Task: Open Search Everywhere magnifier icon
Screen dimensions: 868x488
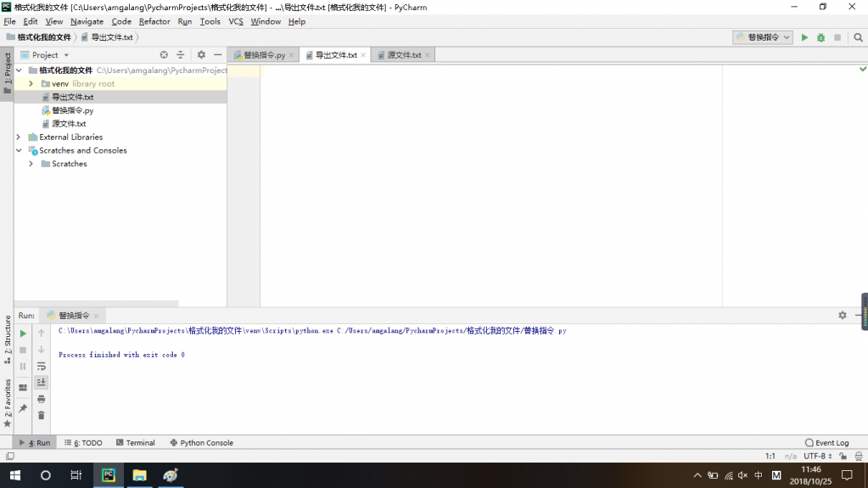Action: tap(858, 37)
